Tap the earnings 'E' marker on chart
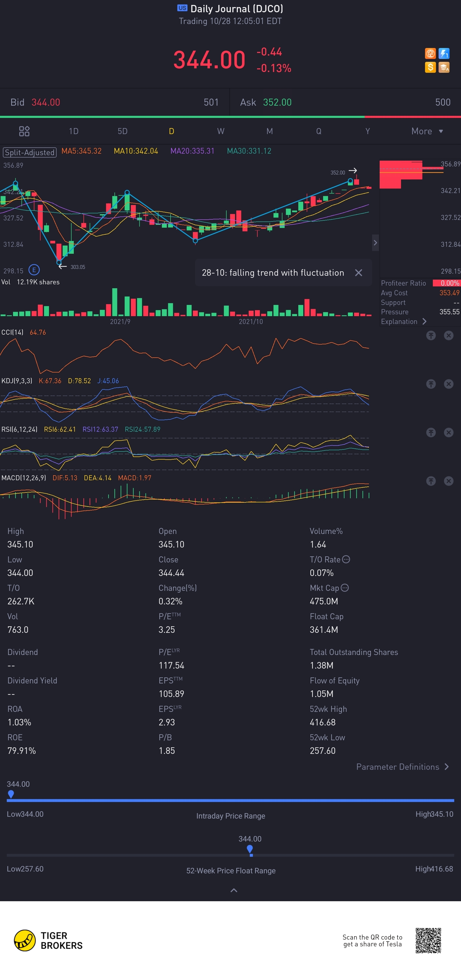The image size is (461, 980). [x=34, y=270]
